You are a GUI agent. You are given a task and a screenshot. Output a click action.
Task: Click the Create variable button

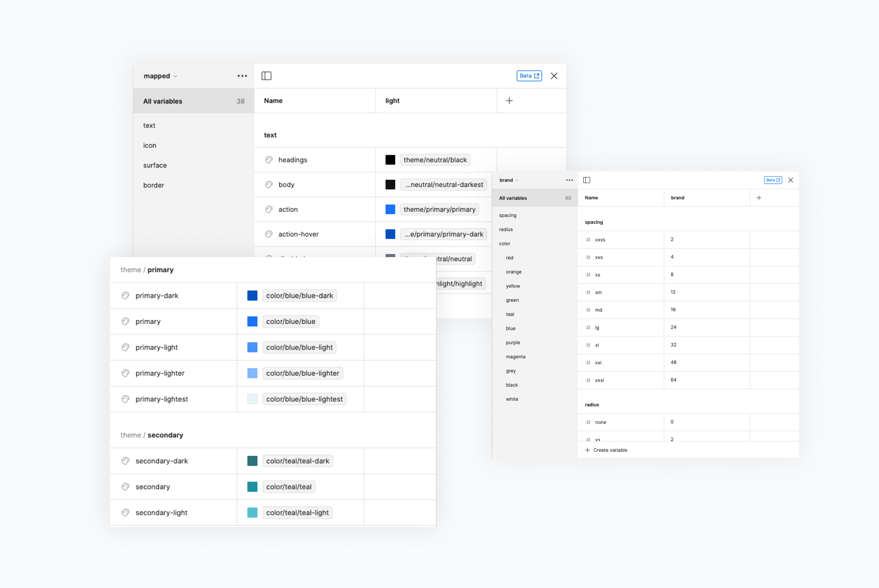click(x=606, y=450)
